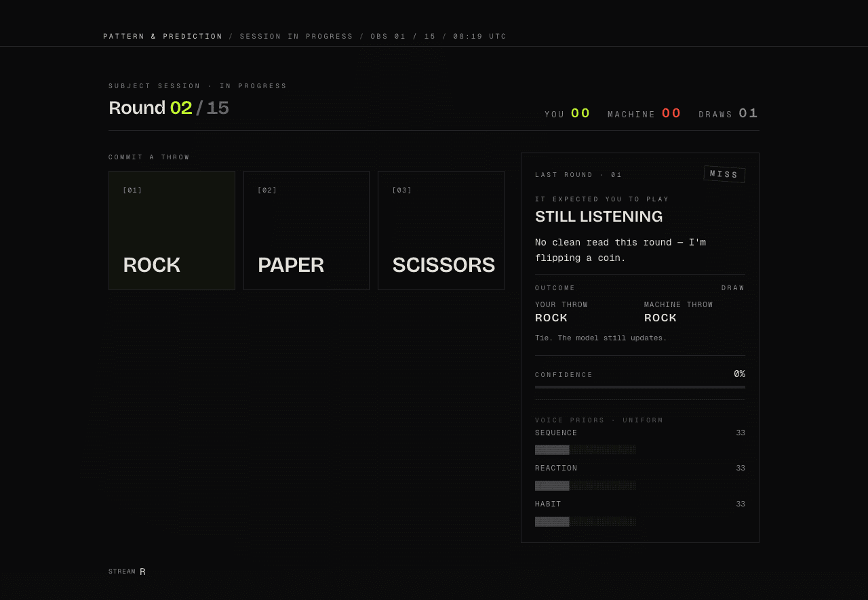Screen dimensions: 868x600
Task: Click the STREAM R history indicator
Action: pyautogui.click(x=127, y=572)
